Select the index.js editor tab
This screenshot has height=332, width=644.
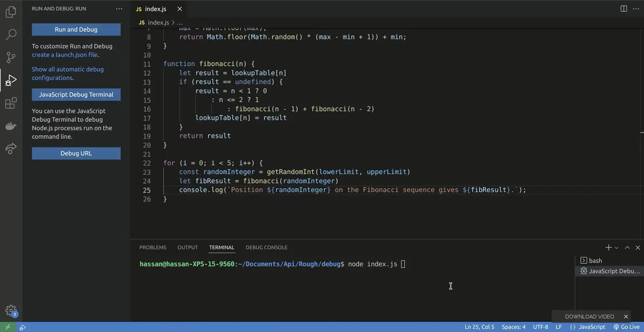pos(158,9)
